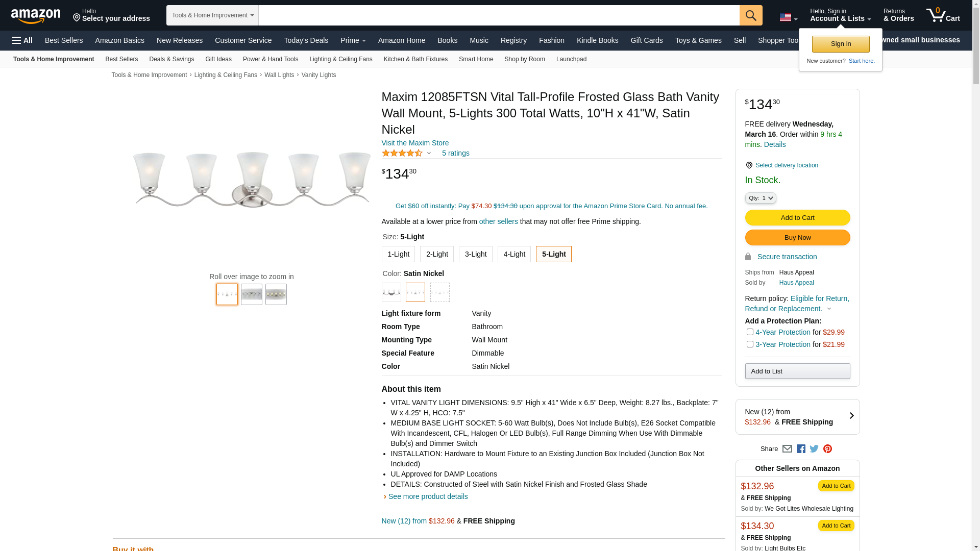This screenshot has width=980, height=551.
Task: Open Lighting & Ceiling Fans subnav tab
Action: coord(340,59)
